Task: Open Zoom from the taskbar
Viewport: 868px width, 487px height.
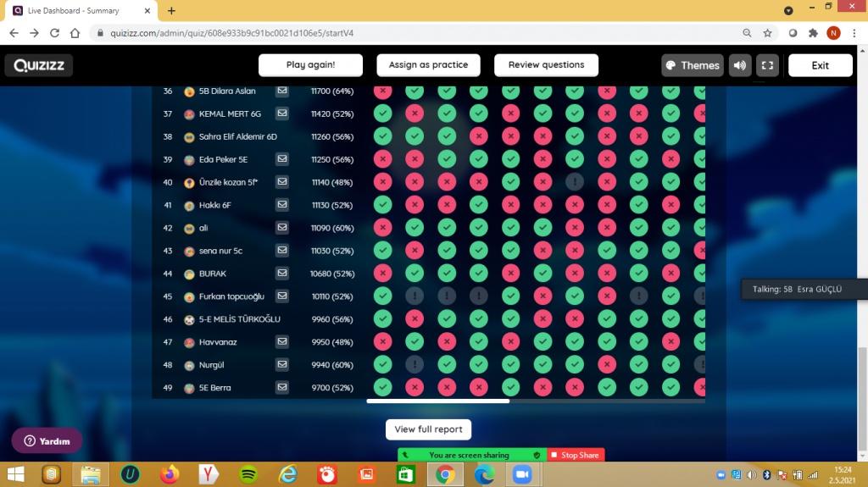Action: 521,474
